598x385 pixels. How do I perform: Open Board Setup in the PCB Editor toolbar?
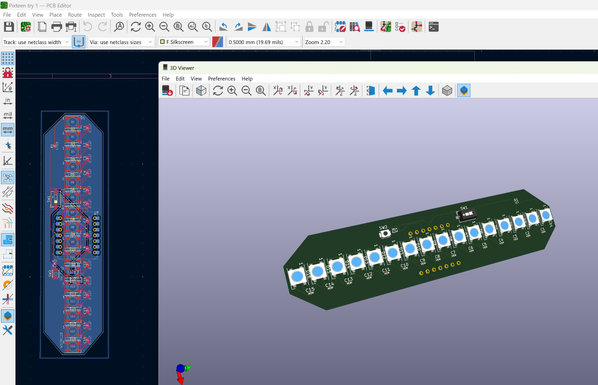coord(26,27)
